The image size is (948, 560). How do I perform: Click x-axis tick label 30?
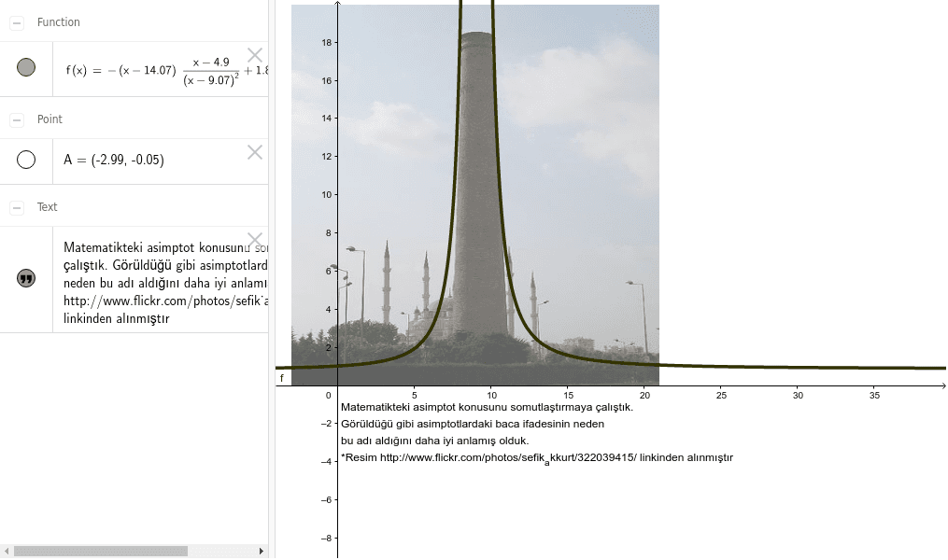[798, 396]
